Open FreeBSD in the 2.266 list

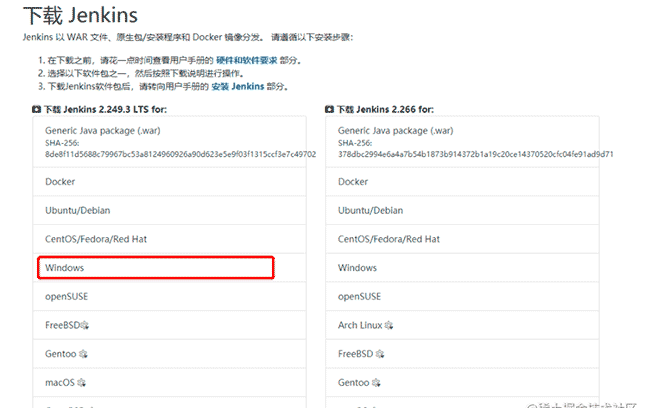[x=462, y=354]
